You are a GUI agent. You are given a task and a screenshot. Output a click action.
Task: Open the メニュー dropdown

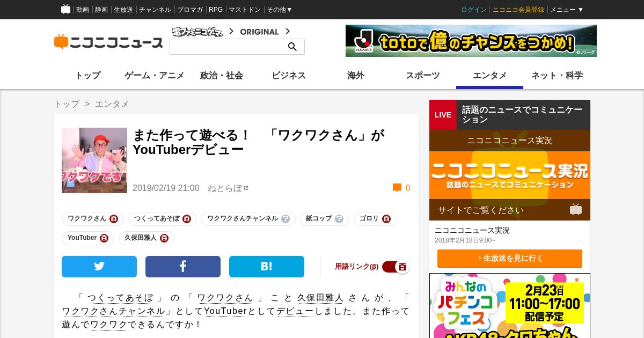tap(567, 10)
